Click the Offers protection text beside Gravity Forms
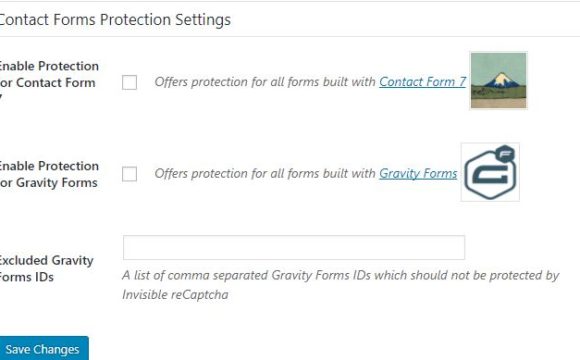The image size is (580, 360). click(265, 174)
